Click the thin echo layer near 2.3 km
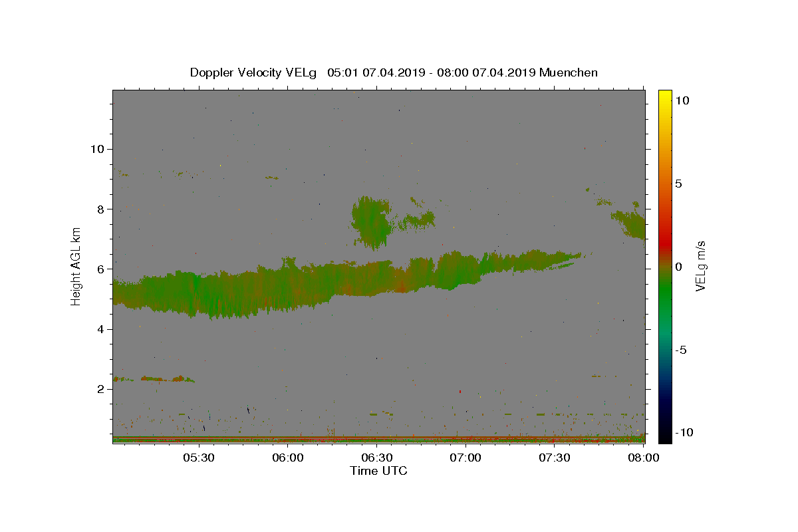The image size is (798, 532). [x=154, y=379]
